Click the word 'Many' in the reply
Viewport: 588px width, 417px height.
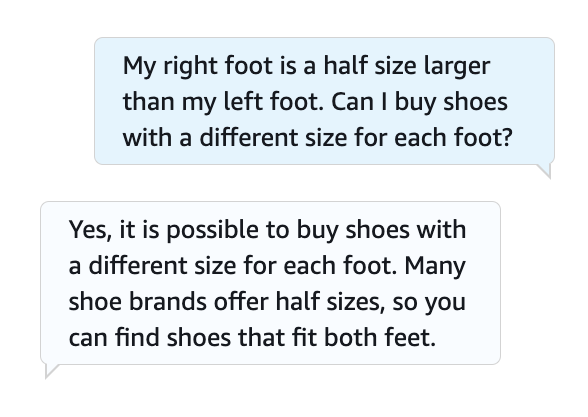click(x=435, y=267)
